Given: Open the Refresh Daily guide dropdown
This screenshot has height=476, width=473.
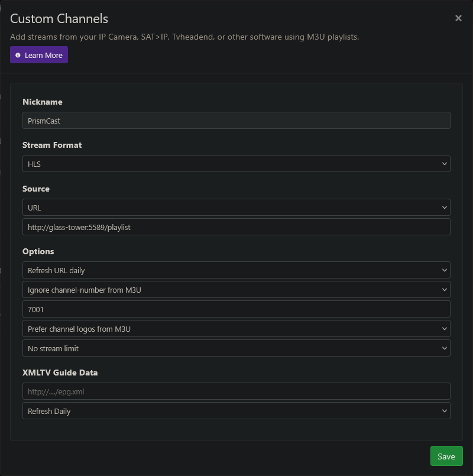Looking at the screenshot, I should click(236, 411).
